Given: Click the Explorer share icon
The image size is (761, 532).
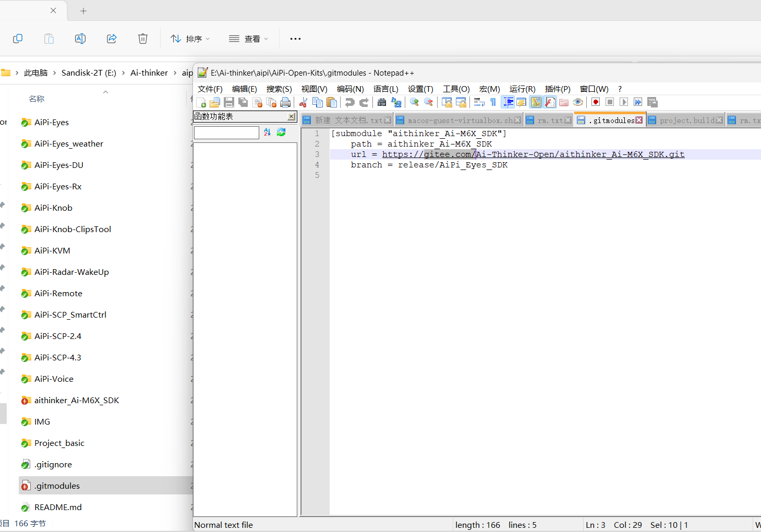Looking at the screenshot, I should [112, 39].
